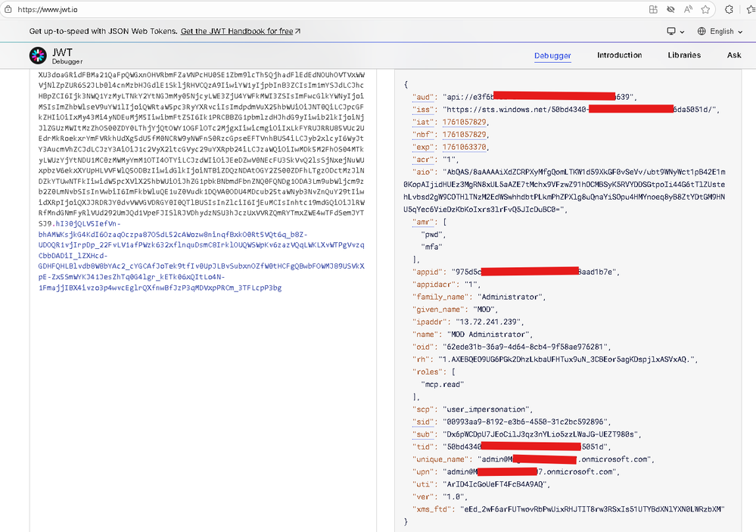Click the "uti" value ArID4IcGoUeFT4FcB4A9AQ
The width and height of the screenshot is (756, 532).
coord(495,484)
